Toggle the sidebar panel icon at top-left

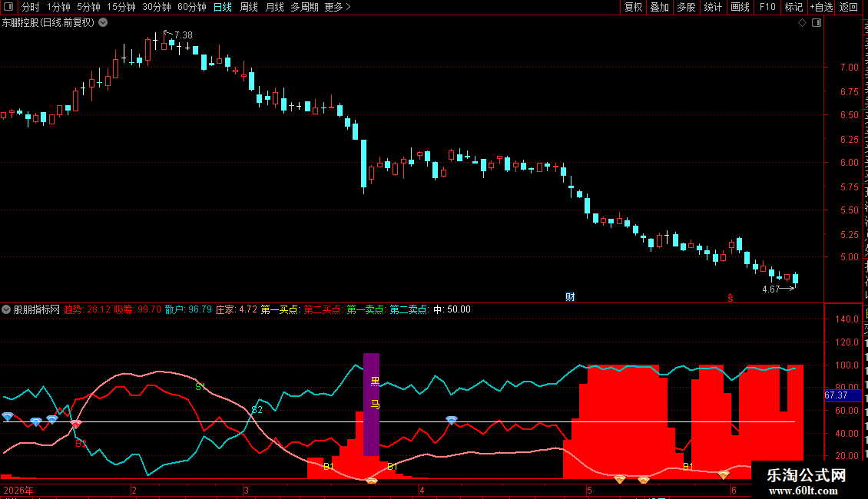8,7
